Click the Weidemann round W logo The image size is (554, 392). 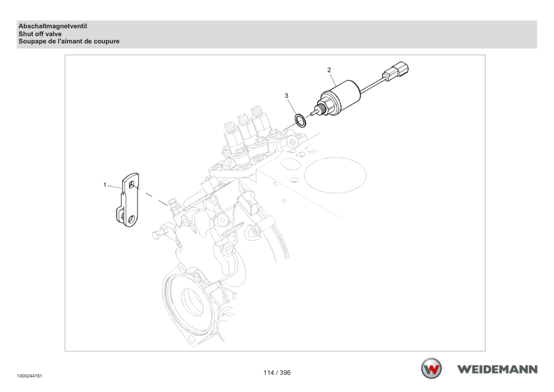point(431,368)
